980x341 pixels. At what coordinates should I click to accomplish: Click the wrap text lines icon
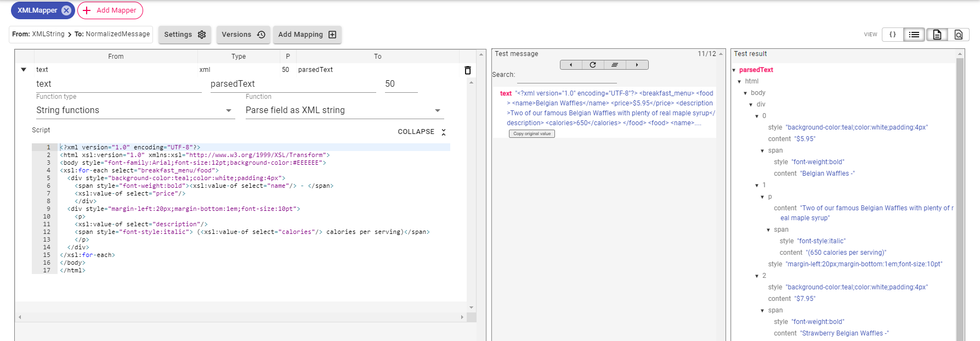click(x=615, y=65)
